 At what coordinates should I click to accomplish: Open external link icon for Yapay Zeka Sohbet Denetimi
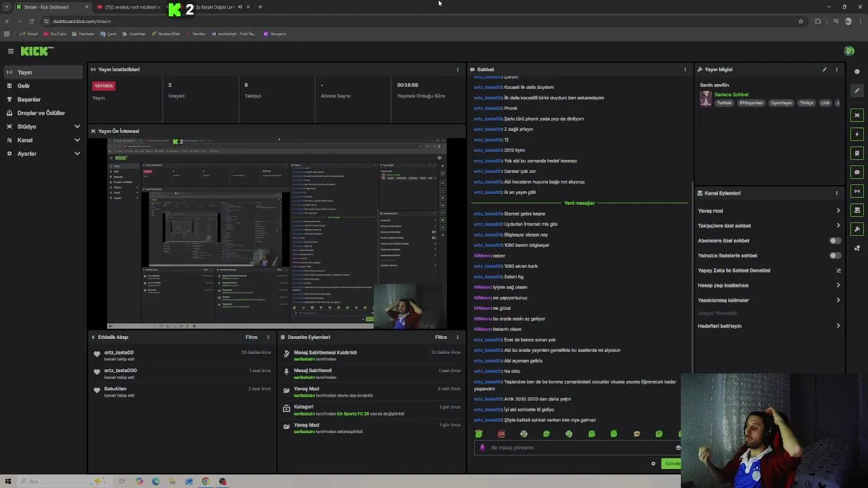pos(838,270)
